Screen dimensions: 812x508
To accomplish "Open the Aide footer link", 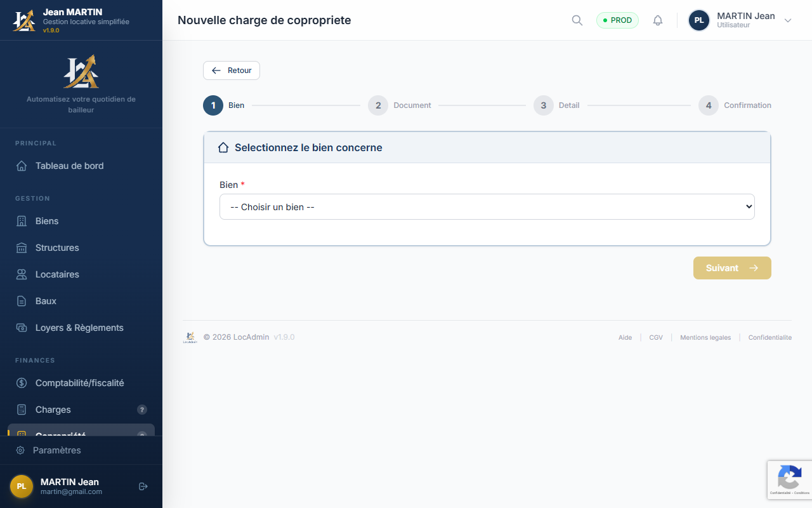I will 625,337.
